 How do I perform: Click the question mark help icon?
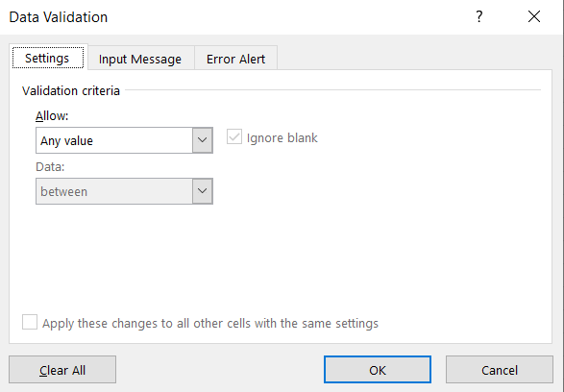pyautogui.click(x=478, y=16)
